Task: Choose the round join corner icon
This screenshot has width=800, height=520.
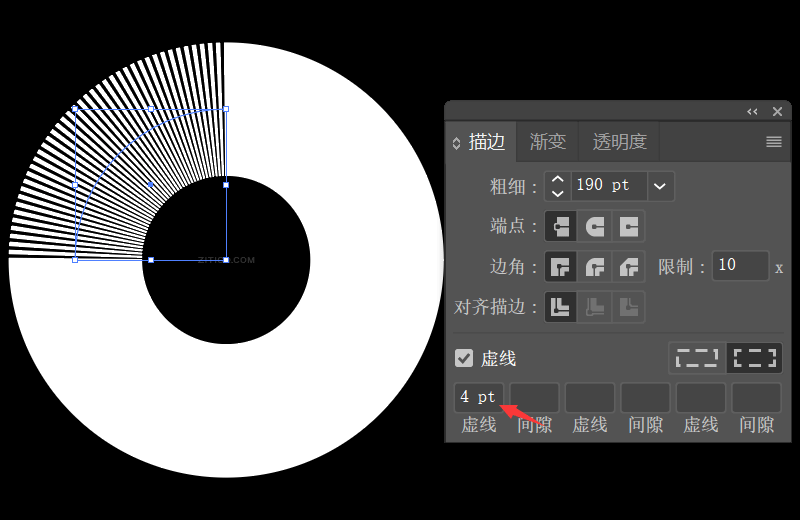Action: click(x=595, y=267)
